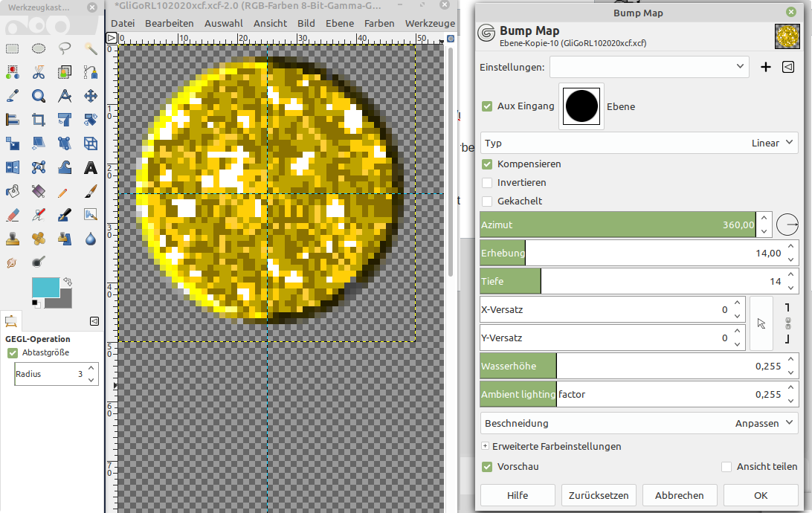Screen dimensions: 812x513
Task: Uncheck the Kompensieren checkbox
Action: [x=487, y=164]
